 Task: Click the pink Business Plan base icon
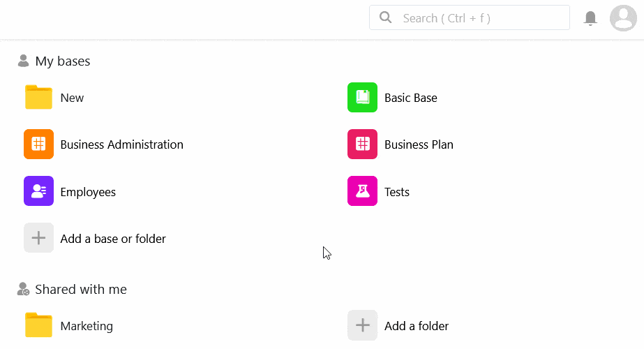coord(362,144)
